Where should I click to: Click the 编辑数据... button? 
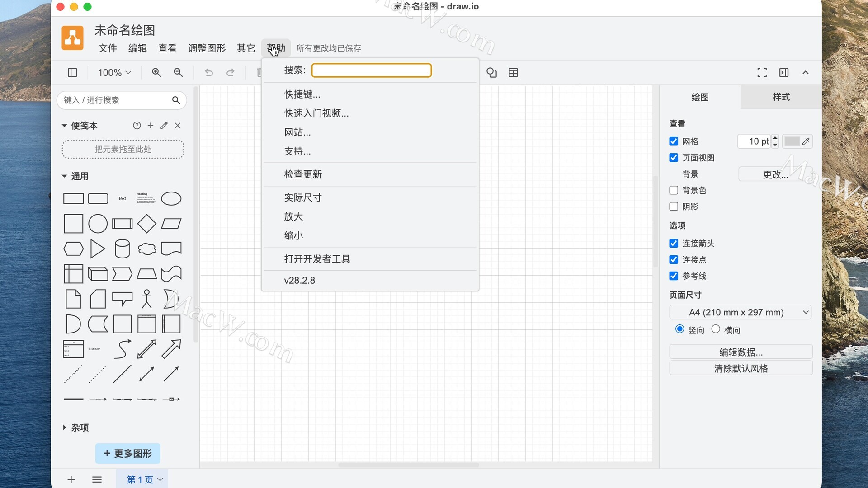coord(741,352)
